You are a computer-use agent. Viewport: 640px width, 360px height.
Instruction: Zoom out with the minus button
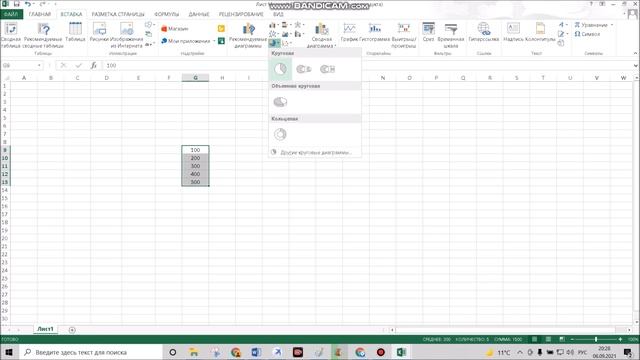[572, 339]
